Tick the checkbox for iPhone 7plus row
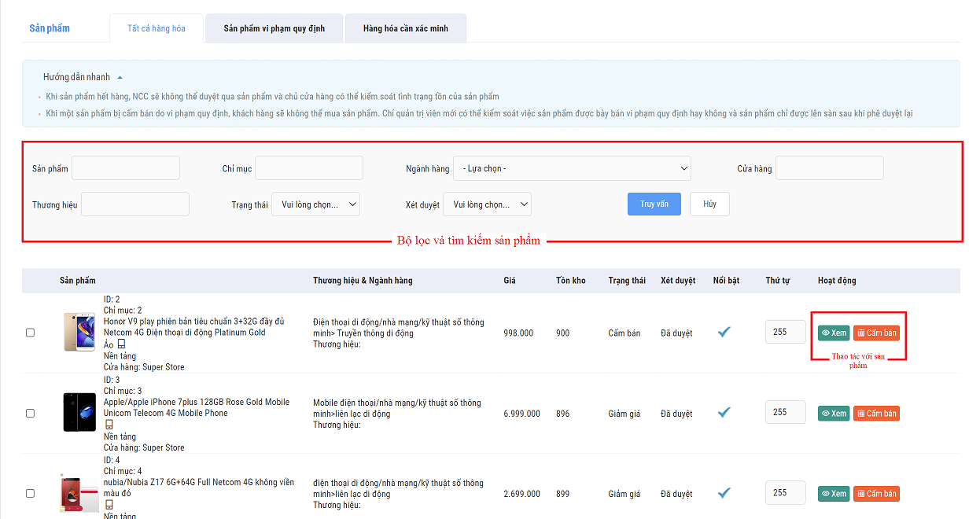 (31, 413)
